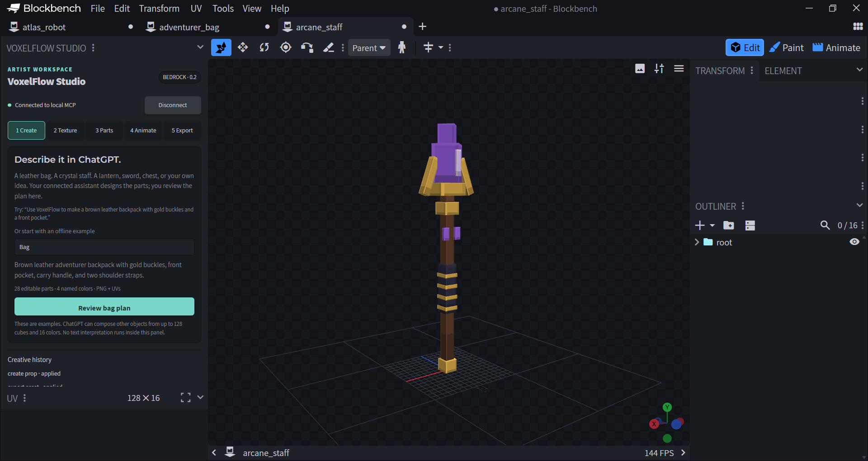Add a new group in Outliner
Screen dimensions: 868x461
click(x=729, y=226)
